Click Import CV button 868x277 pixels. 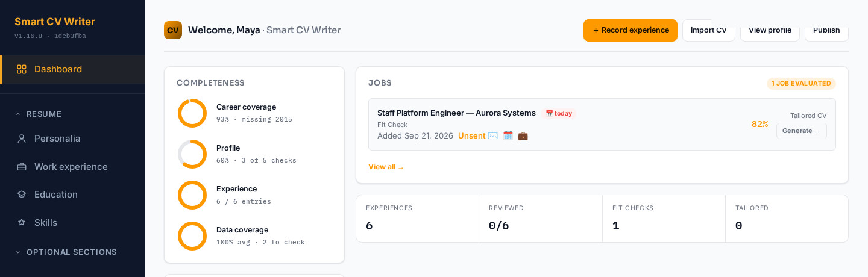click(709, 30)
